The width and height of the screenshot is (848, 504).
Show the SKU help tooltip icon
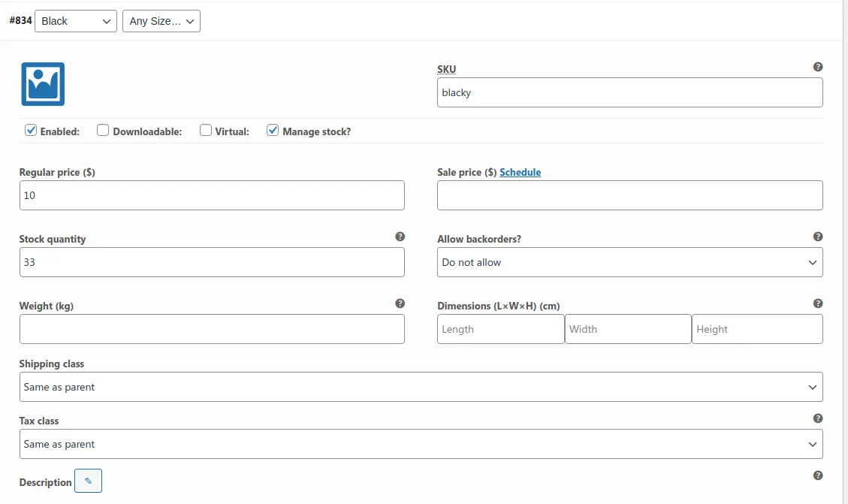click(818, 67)
